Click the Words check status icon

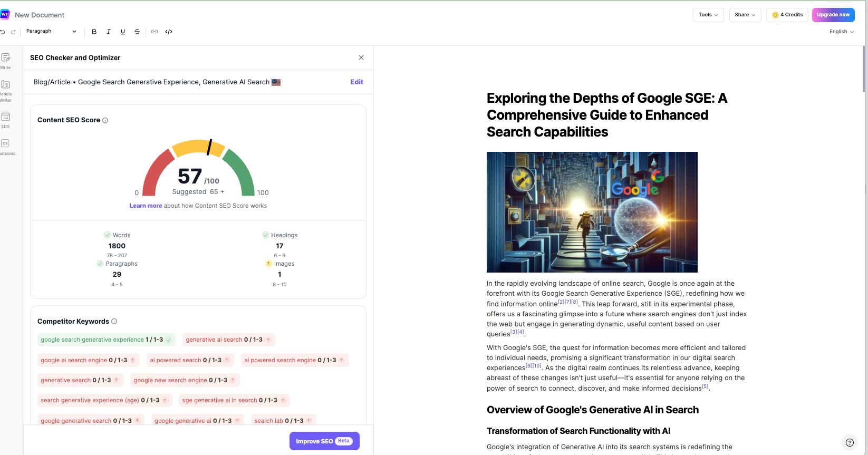point(107,235)
